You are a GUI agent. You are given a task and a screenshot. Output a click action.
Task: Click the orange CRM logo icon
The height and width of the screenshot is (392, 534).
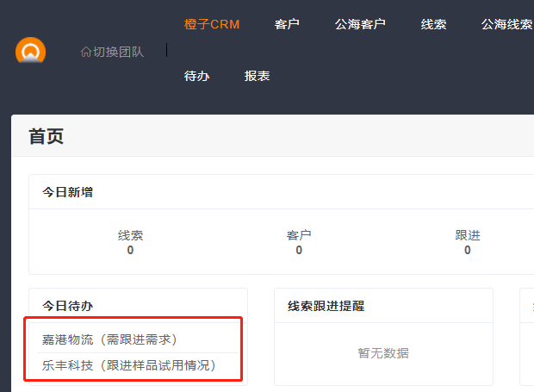(x=30, y=52)
